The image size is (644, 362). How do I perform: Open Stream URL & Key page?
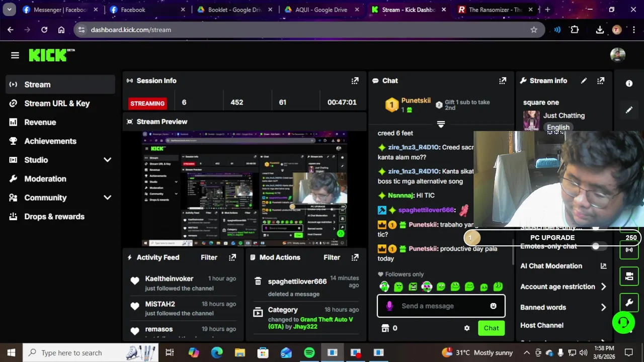pos(60,103)
